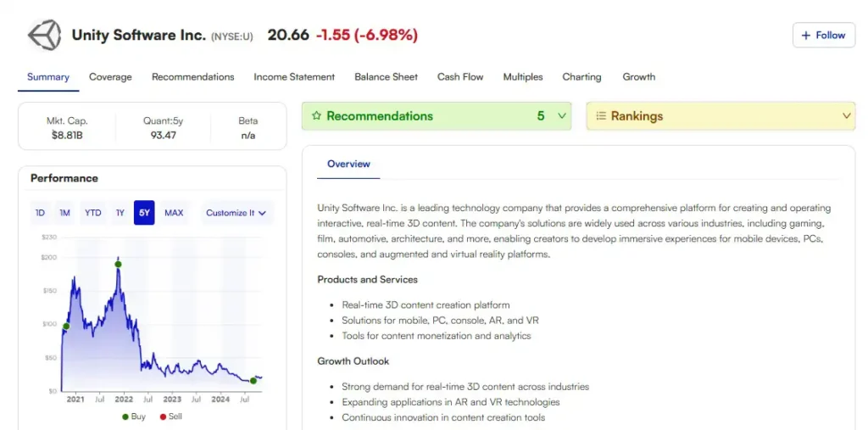Go to the Charting tab
Image resolution: width=868 pixels, height=430 pixels.
(x=581, y=77)
